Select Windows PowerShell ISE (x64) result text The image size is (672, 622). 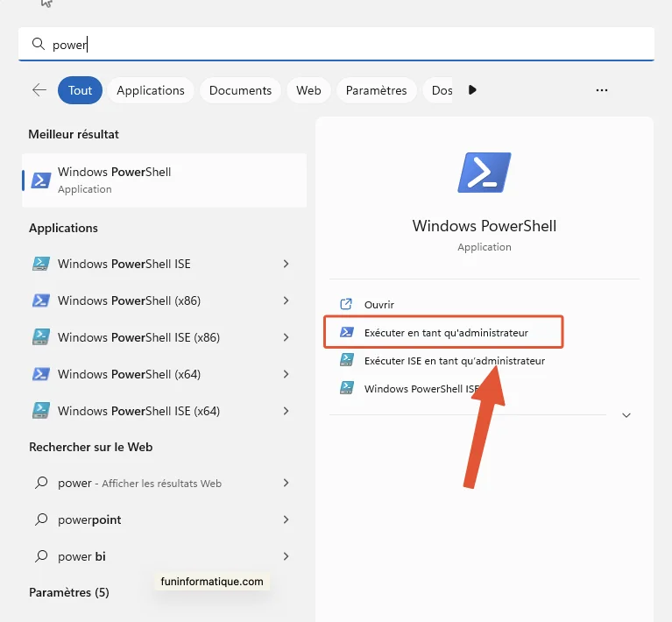138,411
